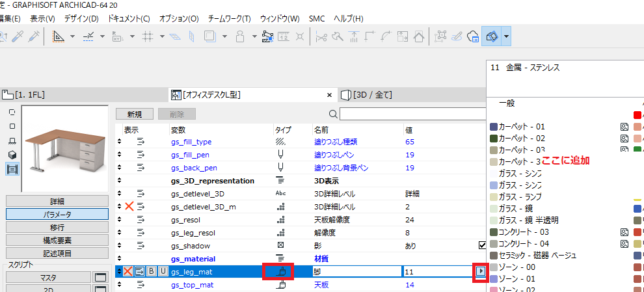Open the ウィンドウ(W) menu
644x292 pixels.
280,19
